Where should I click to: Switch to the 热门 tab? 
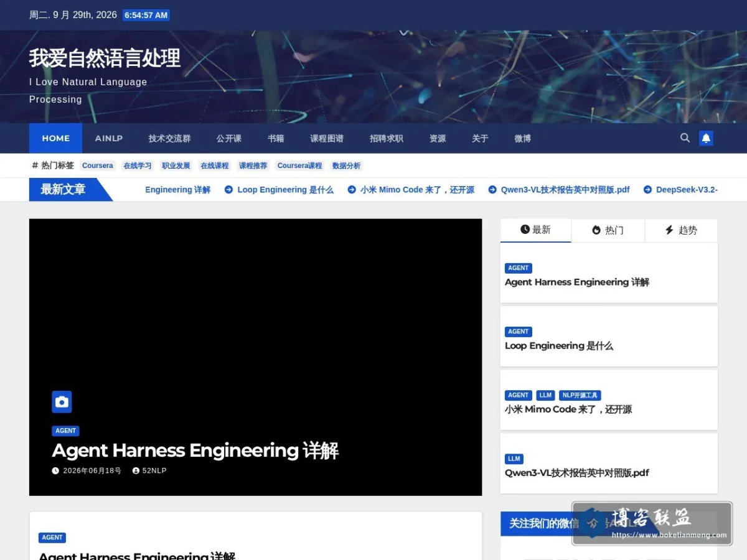point(608,230)
